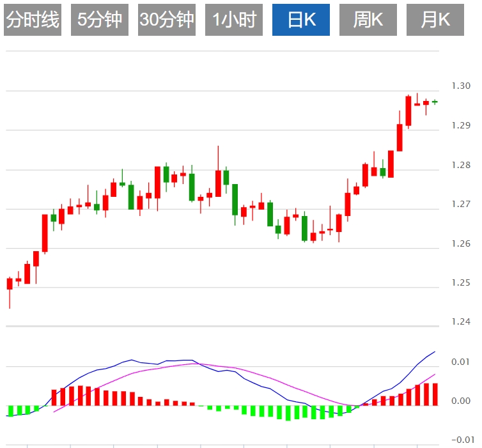Click the 1.25 price axis label

click(x=461, y=282)
